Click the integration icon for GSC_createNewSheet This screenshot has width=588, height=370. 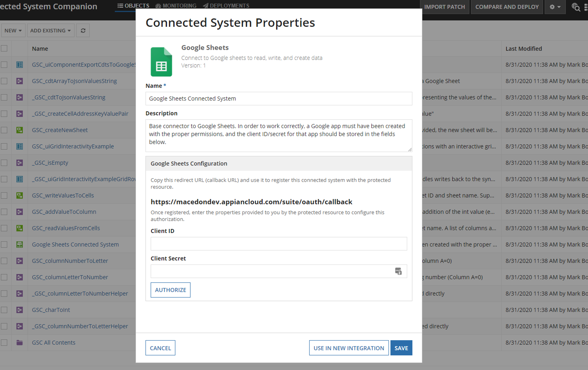point(20,130)
